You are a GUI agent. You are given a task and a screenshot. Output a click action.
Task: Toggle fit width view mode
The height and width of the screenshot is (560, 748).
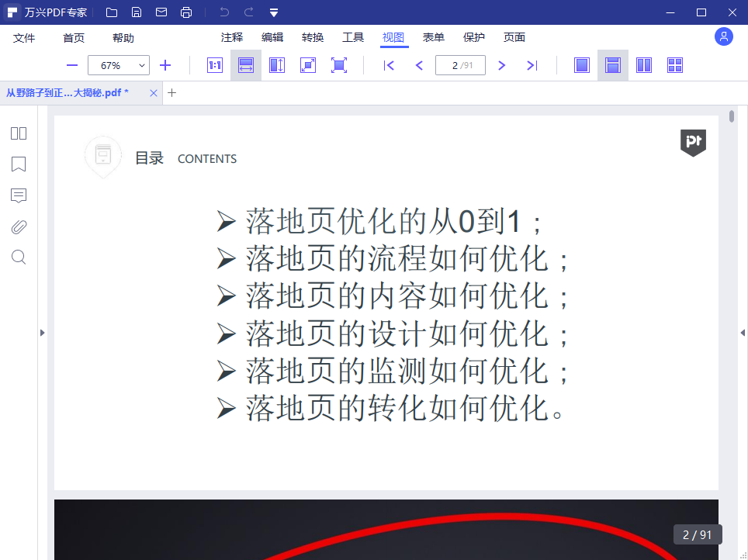(246, 66)
